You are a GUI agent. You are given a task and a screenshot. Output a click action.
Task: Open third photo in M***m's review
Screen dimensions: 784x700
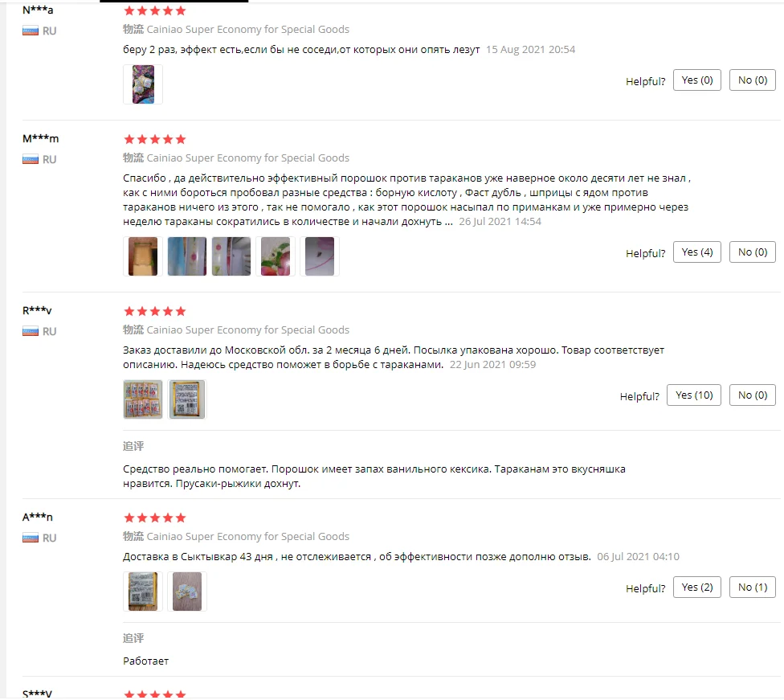[231, 256]
